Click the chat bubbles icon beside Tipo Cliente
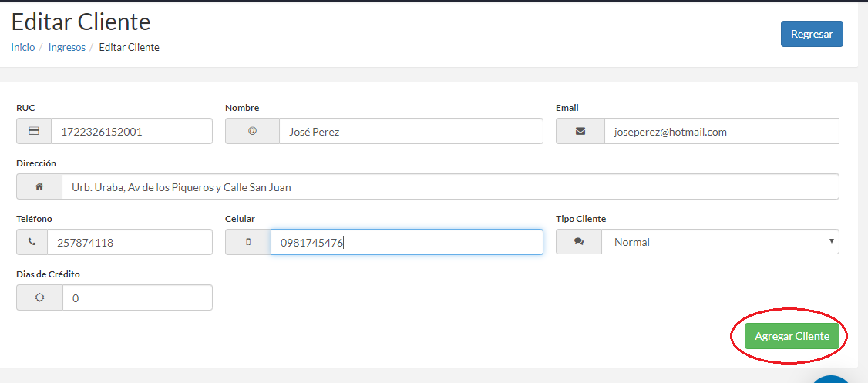This screenshot has width=868, height=383. [579, 242]
